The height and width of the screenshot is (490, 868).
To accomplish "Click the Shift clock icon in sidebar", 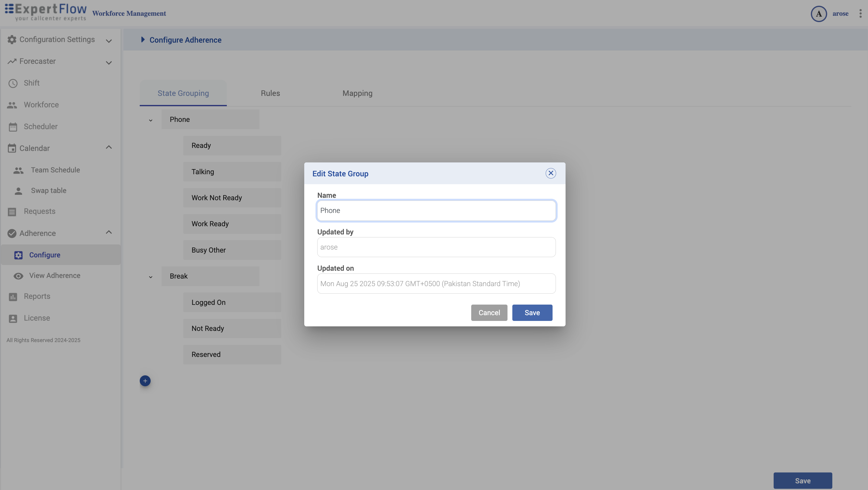I will tap(13, 83).
